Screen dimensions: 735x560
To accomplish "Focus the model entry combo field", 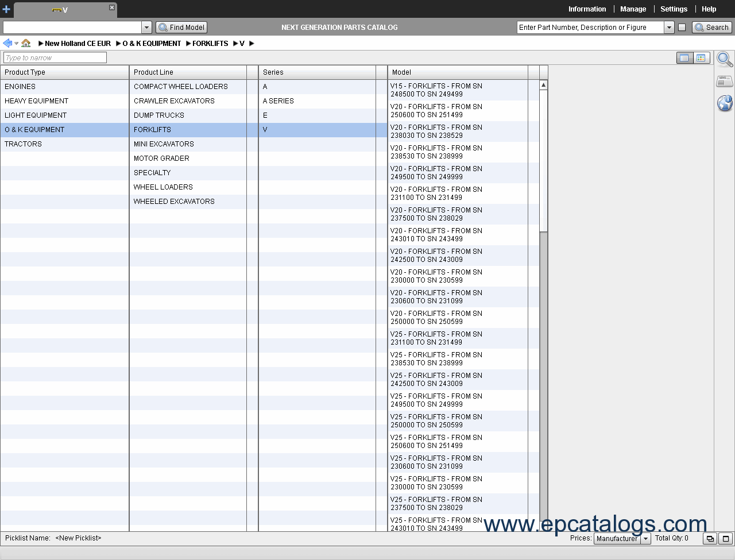I will 72,27.
